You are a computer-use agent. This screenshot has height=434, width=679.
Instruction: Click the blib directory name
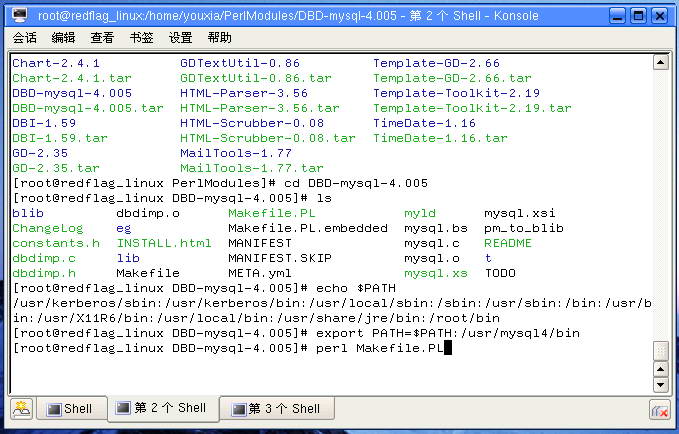(x=28, y=214)
